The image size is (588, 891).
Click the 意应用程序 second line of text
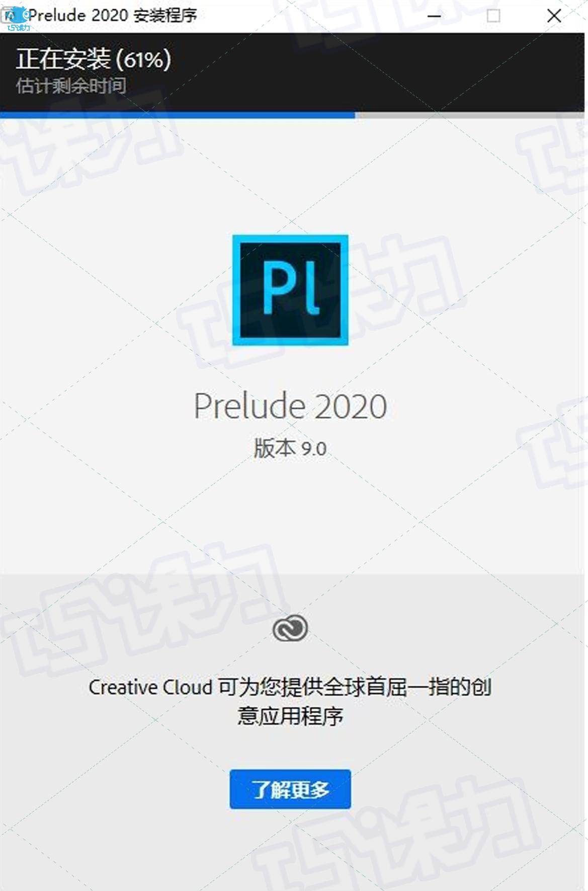pyautogui.click(x=290, y=716)
